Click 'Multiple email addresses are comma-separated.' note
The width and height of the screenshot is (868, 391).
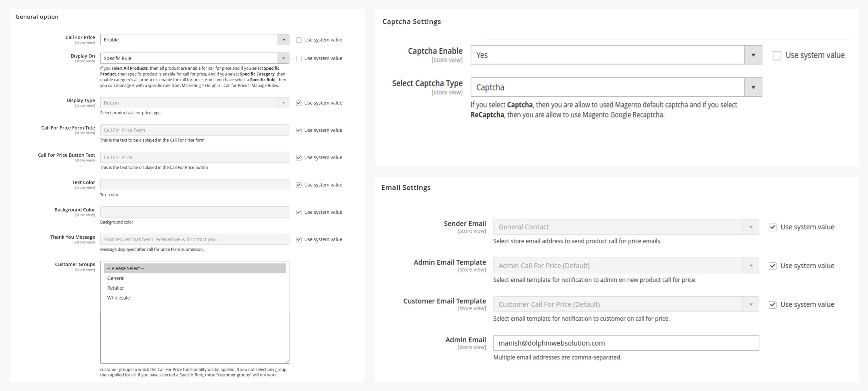(x=557, y=357)
